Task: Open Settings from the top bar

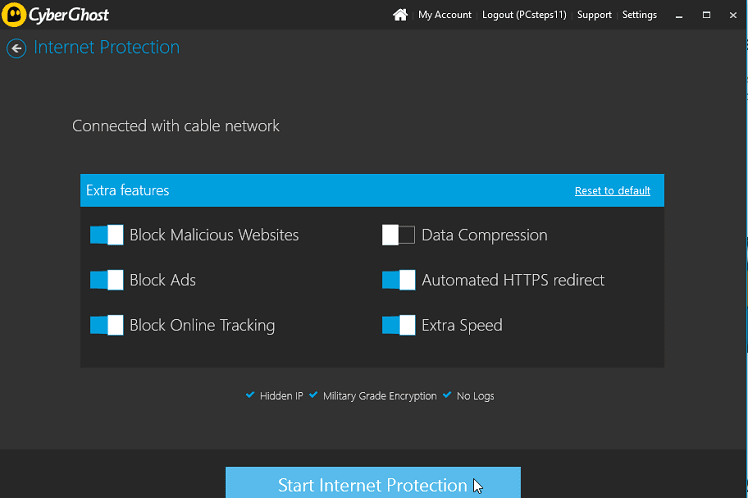Action: pyautogui.click(x=639, y=15)
